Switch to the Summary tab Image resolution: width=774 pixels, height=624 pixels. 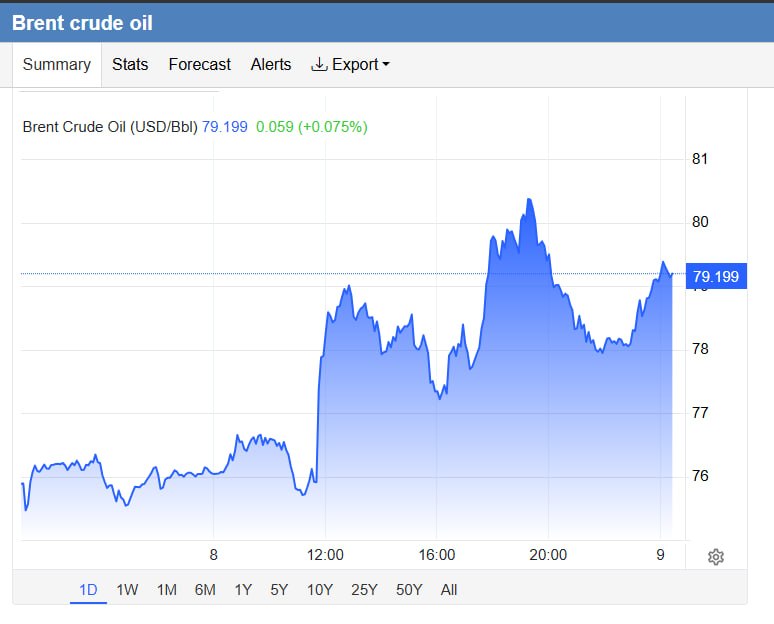coord(57,64)
